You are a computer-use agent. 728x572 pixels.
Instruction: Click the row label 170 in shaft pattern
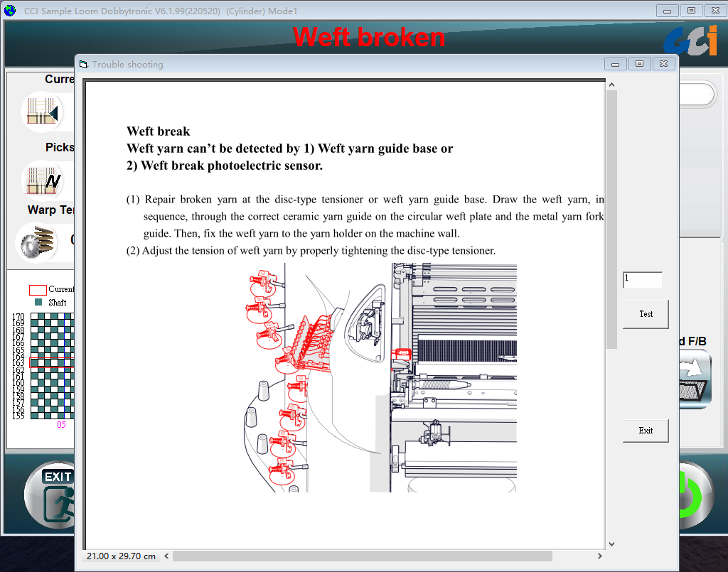[18, 316]
